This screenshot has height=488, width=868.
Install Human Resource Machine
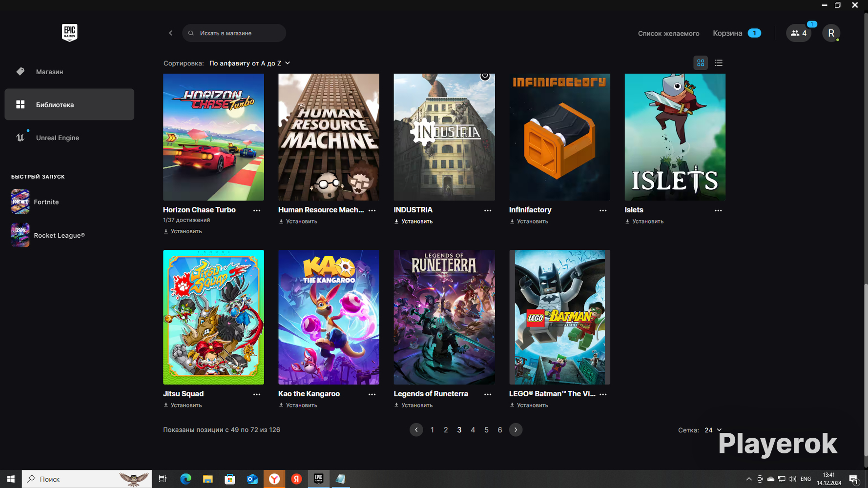pos(298,222)
